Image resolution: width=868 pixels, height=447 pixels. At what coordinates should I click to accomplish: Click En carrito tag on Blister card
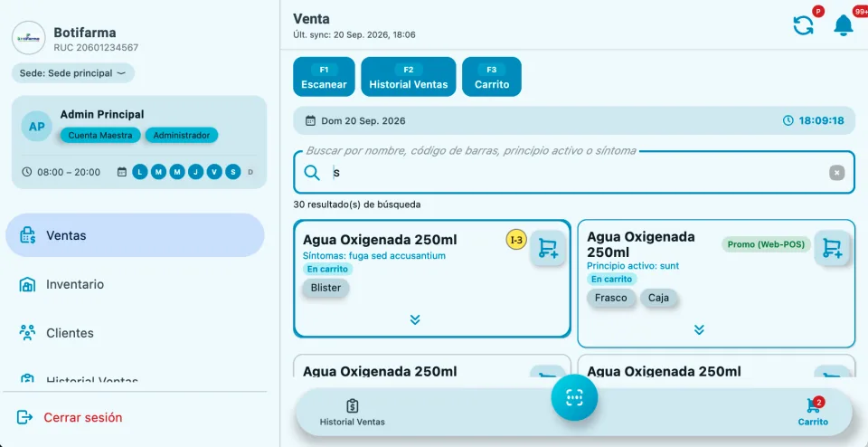[327, 270]
